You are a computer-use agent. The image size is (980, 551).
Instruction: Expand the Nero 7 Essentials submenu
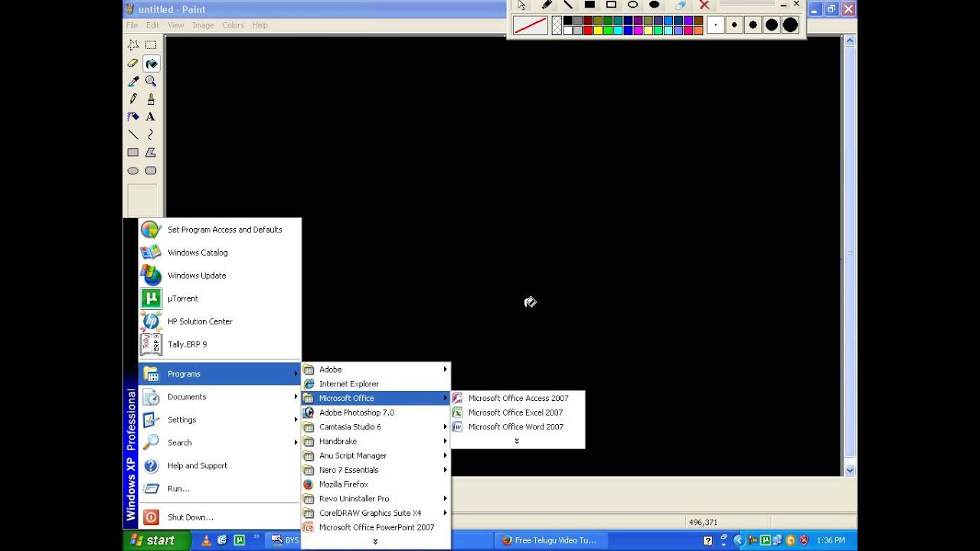click(375, 470)
